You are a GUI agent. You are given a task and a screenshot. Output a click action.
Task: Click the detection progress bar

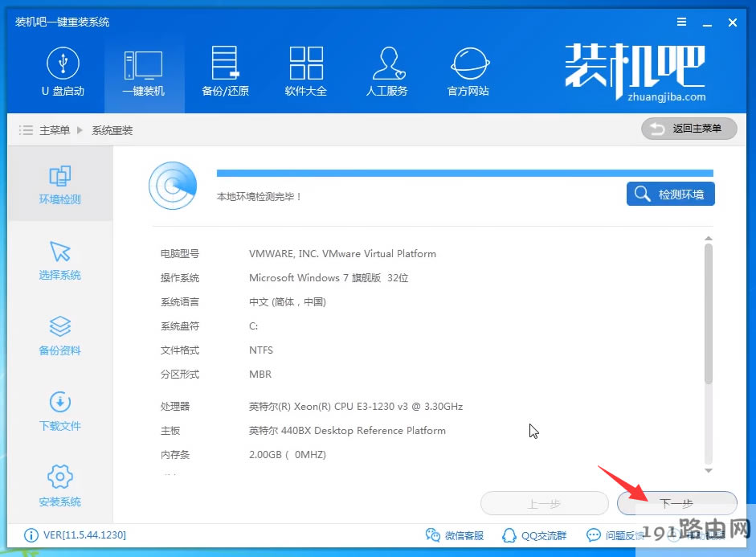pos(464,171)
